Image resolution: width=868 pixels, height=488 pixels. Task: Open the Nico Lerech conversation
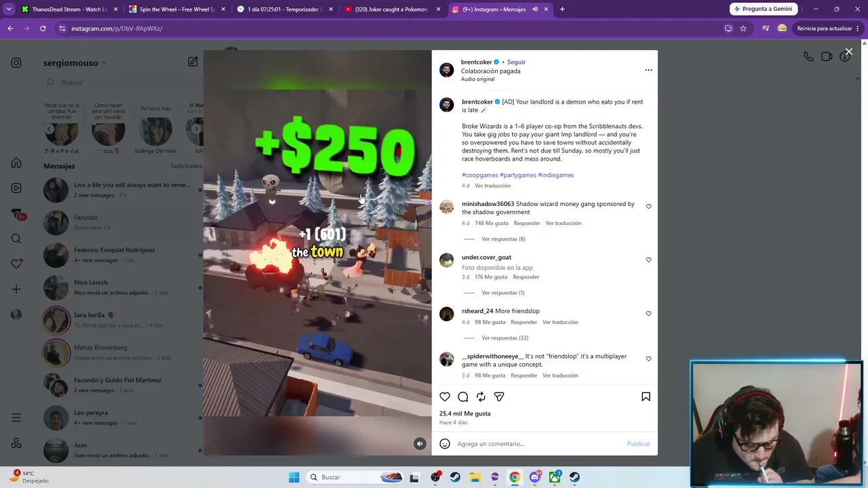click(122, 287)
